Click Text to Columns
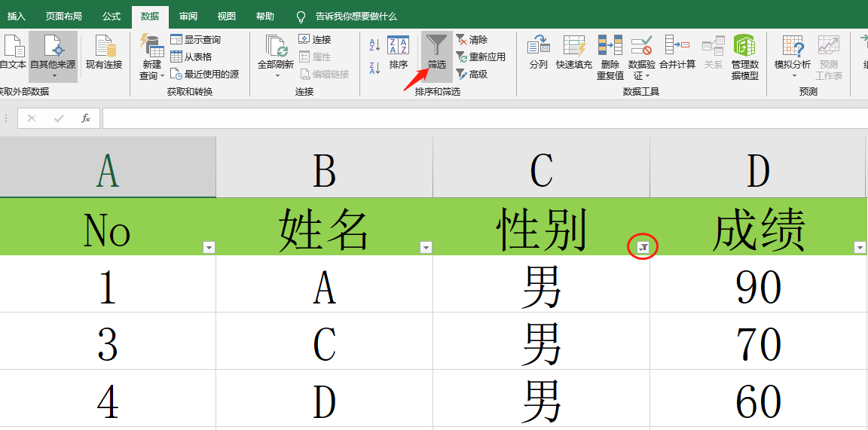The image size is (868, 430). click(x=538, y=53)
